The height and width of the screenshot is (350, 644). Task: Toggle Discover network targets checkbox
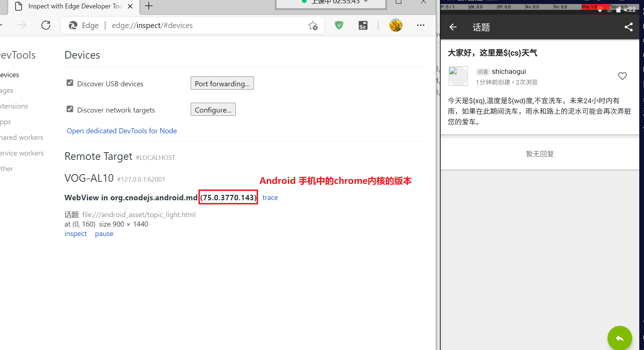point(70,109)
